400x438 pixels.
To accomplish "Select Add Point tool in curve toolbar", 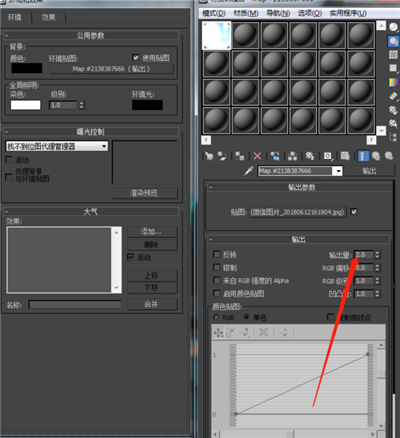I will (245, 332).
